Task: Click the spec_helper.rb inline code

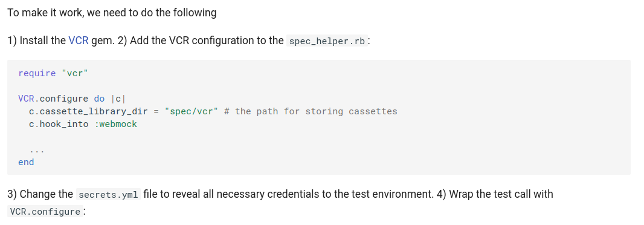Action: click(327, 41)
